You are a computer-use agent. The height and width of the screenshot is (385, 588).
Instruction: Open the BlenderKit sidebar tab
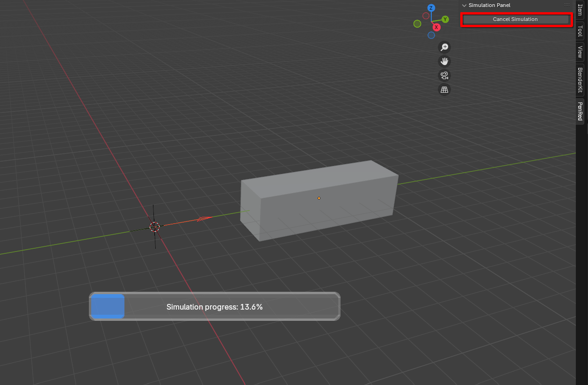click(580, 79)
